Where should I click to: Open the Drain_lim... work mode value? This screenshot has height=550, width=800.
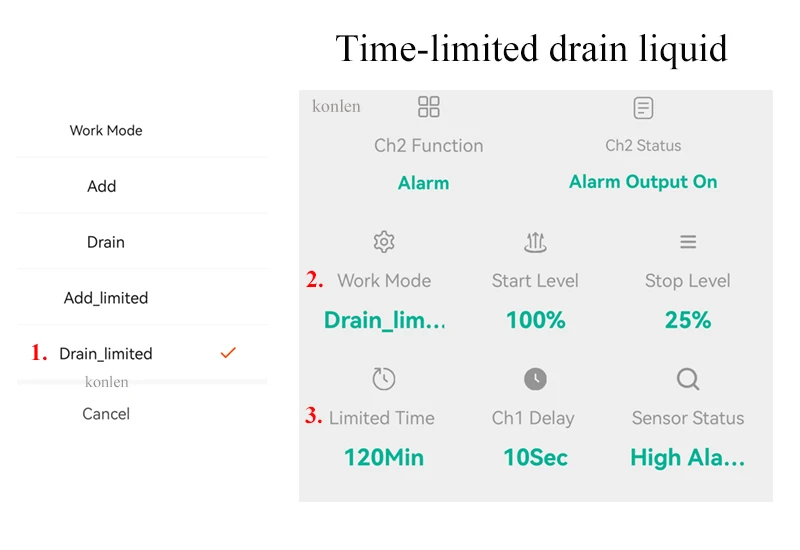point(384,321)
